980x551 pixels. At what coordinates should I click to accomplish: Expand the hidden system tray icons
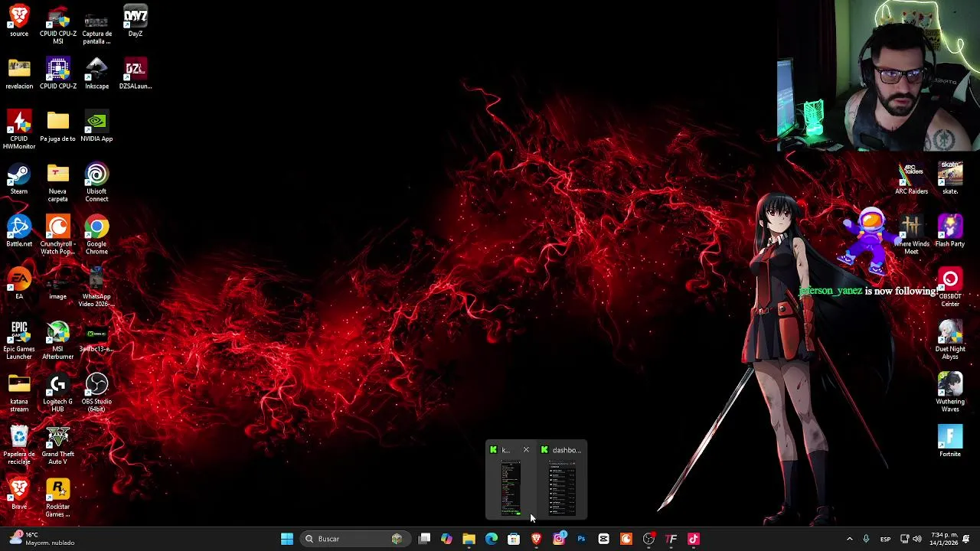click(x=849, y=539)
